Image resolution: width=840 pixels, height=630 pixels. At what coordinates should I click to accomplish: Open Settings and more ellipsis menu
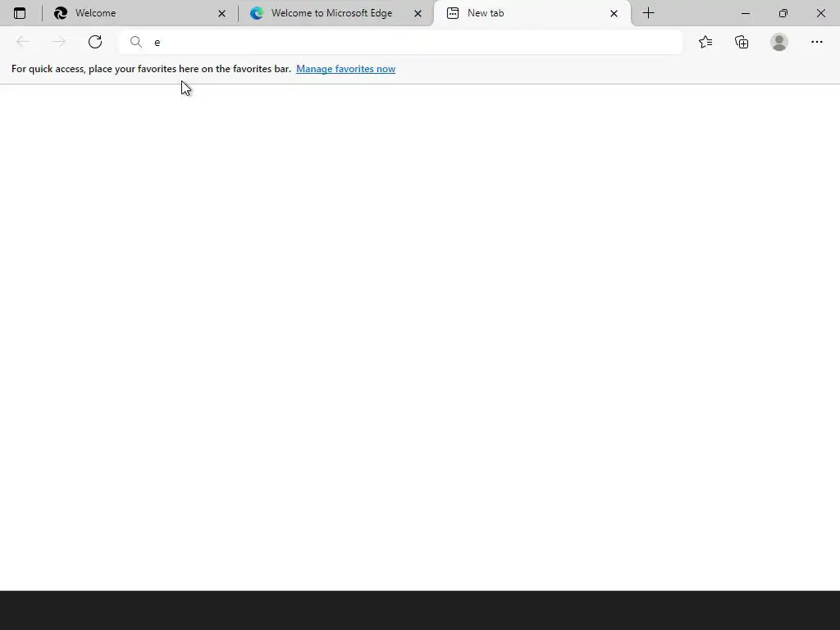(x=816, y=42)
